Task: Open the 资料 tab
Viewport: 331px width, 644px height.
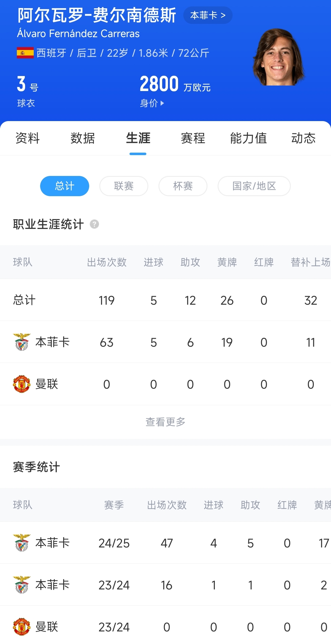Action: pyautogui.click(x=28, y=138)
